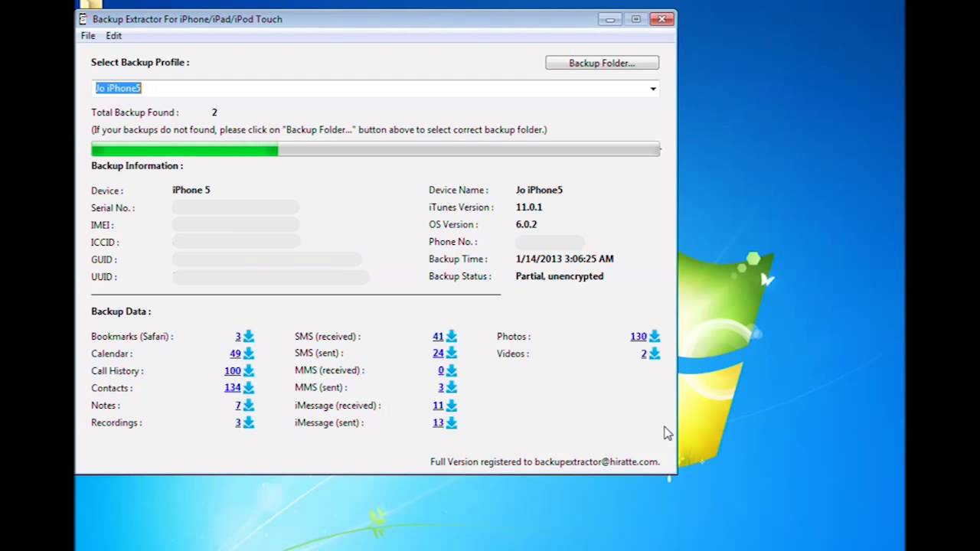
Task: Click iMessage (received) count link 11
Action: (x=438, y=406)
